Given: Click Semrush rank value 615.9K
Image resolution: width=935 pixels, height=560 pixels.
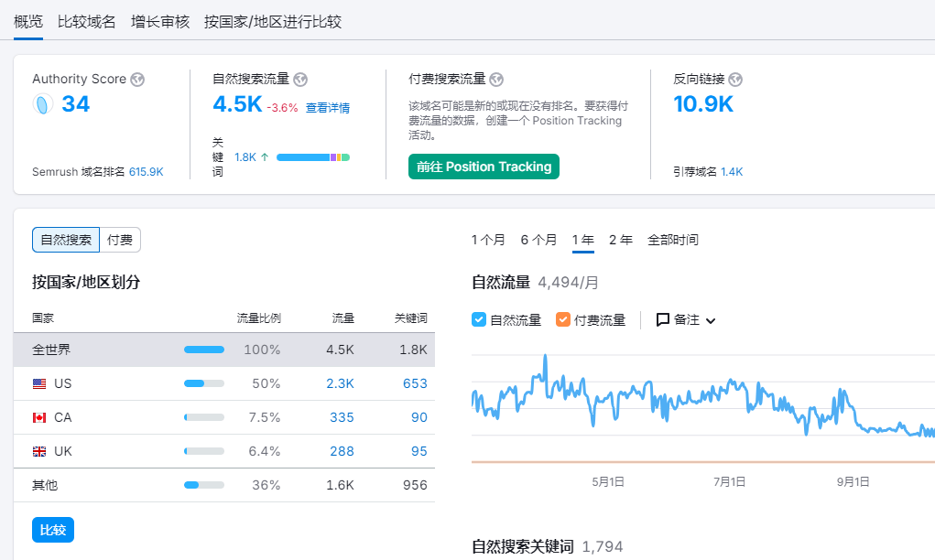Looking at the screenshot, I should coord(147,172).
